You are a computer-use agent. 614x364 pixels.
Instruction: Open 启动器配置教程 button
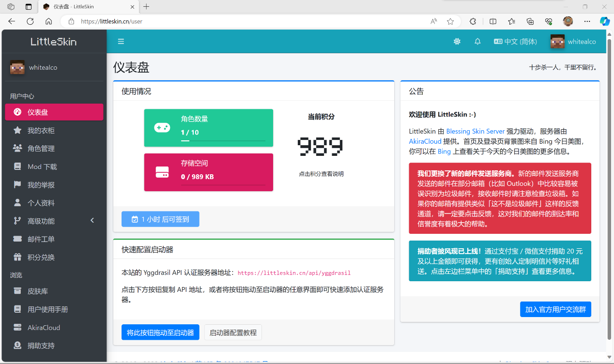coord(233,333)
